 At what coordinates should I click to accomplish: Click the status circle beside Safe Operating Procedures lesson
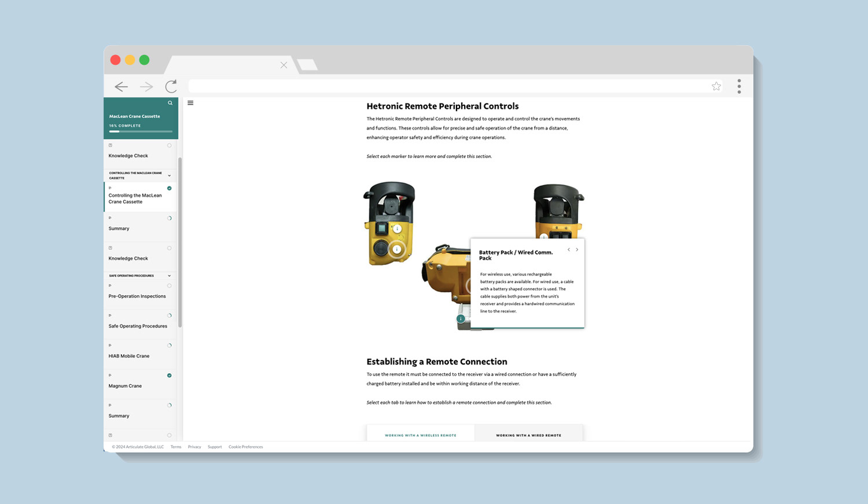(x=170, y=316)
